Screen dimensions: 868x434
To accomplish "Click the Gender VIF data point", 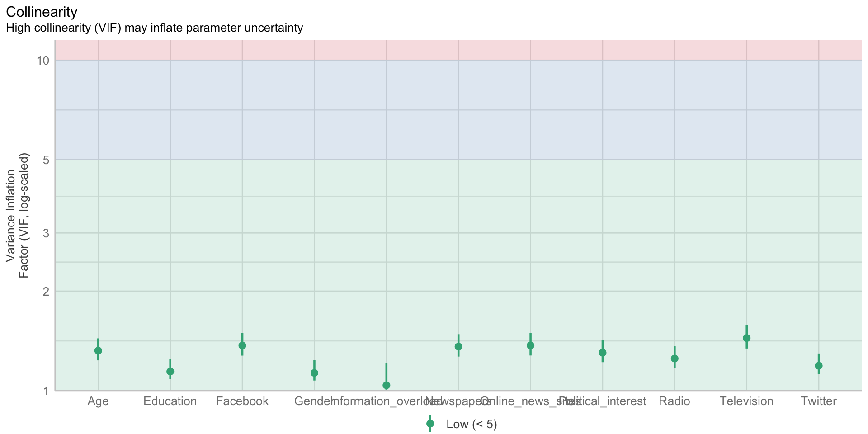I will pos(314,373).
